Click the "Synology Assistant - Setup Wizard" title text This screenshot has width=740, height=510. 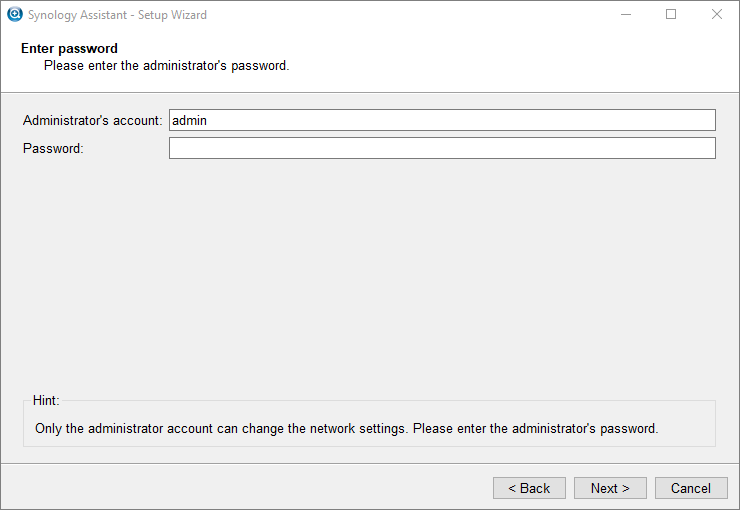click(x=117, y=15)
